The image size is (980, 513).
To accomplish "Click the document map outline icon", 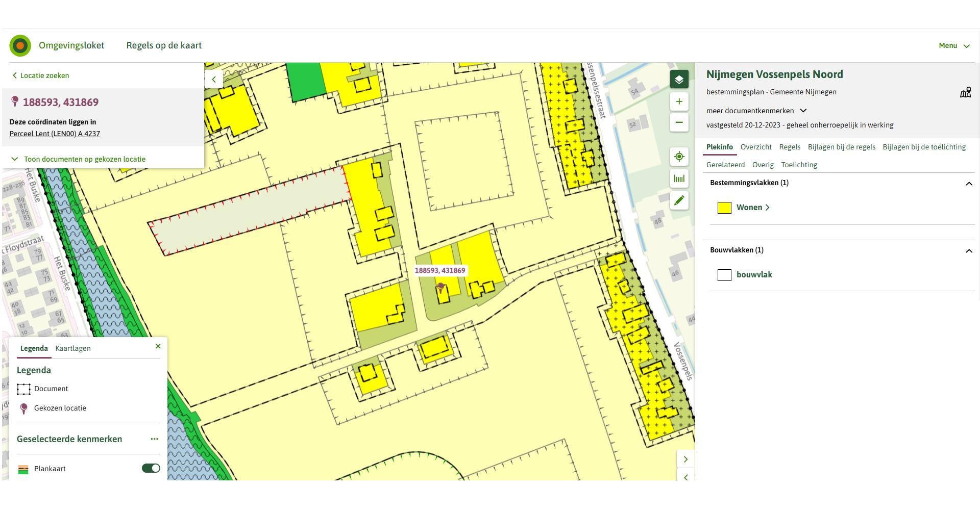I will (965, 92).
